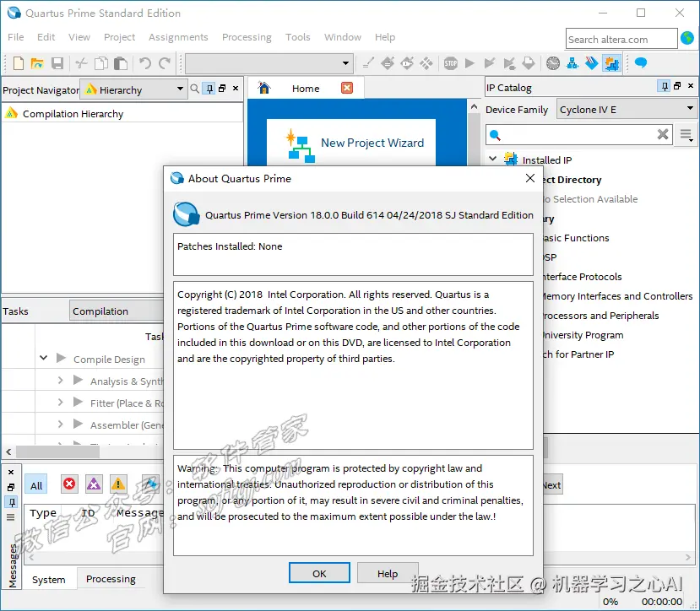Float the Project Navigator panel
700x611 pixels.
click(222, 89)
